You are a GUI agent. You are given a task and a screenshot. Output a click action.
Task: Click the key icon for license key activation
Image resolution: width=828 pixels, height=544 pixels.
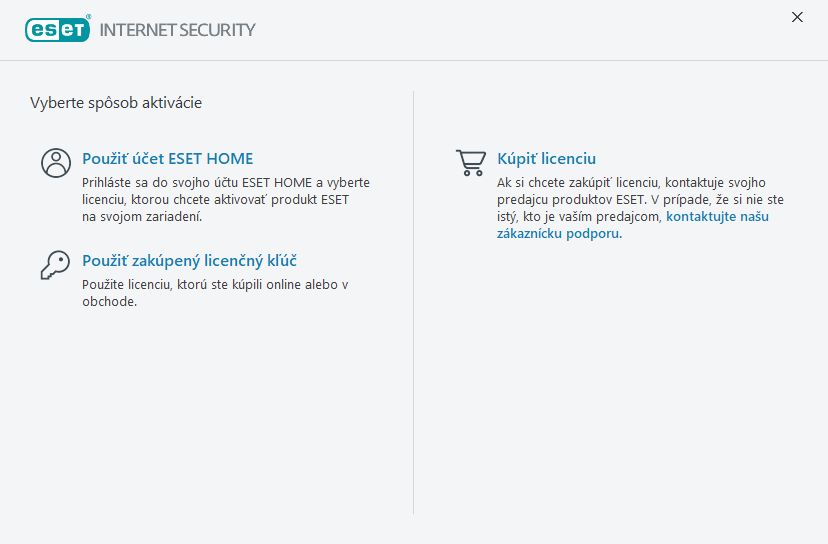(55, 265)
